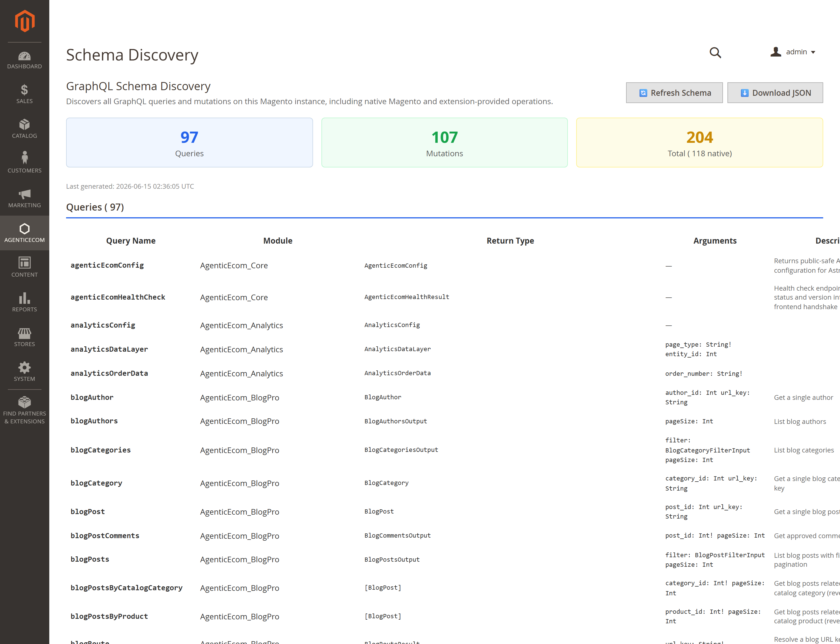
Task: Select the blogPostComments query name
Action: [x=105, y=536]
